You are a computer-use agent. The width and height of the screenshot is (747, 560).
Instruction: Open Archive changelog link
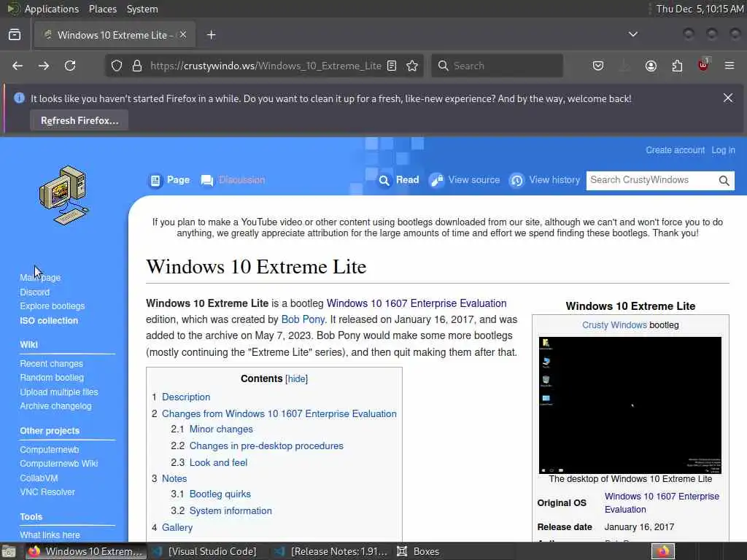(x=55, y=406)
